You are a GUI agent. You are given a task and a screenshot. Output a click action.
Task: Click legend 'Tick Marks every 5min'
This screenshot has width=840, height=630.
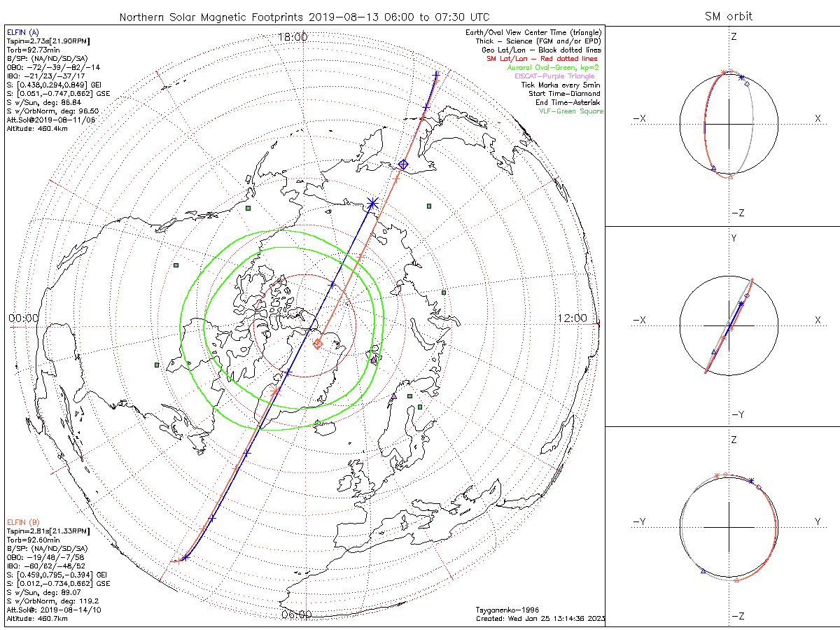coord(561,85)
